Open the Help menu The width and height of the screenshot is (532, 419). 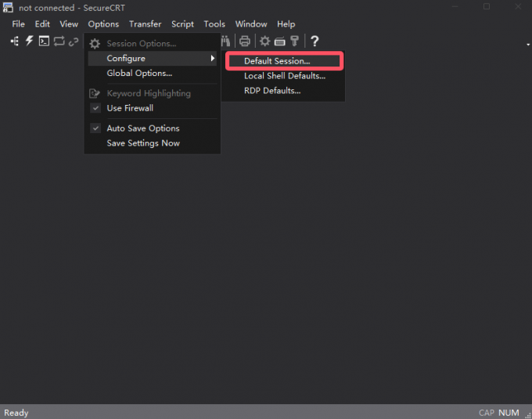[286, 24]
